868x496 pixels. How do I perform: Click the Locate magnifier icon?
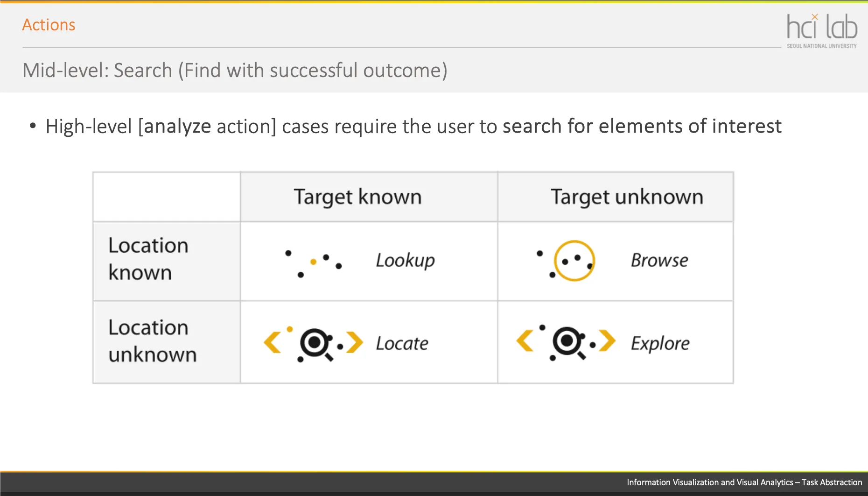pyautogui.click(x=316, y=344)
